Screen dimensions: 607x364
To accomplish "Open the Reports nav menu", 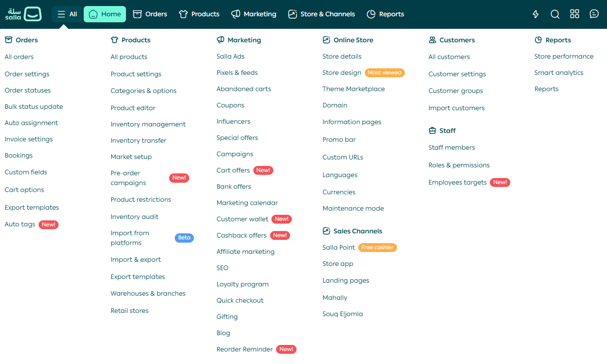I will (x=385, y=14).
